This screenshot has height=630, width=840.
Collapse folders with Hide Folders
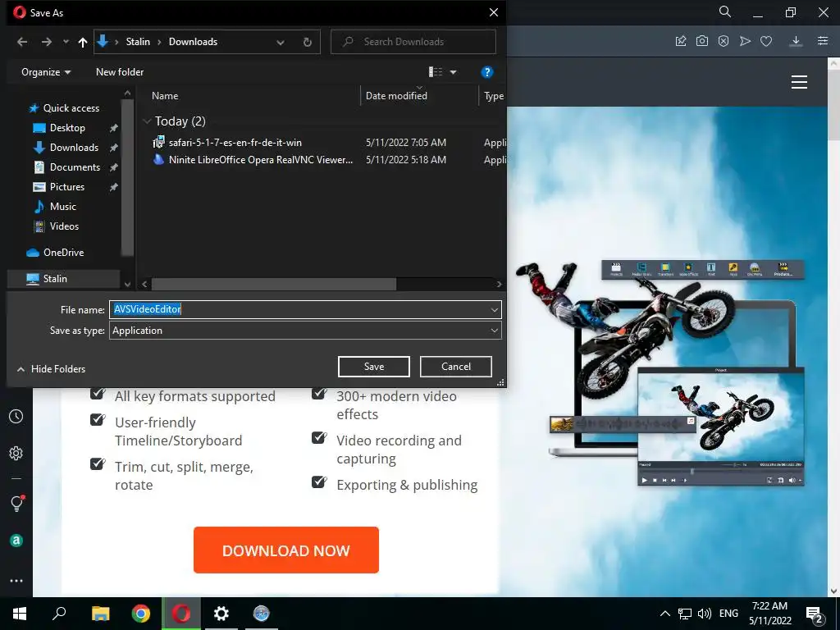click(x=52, y=369)
